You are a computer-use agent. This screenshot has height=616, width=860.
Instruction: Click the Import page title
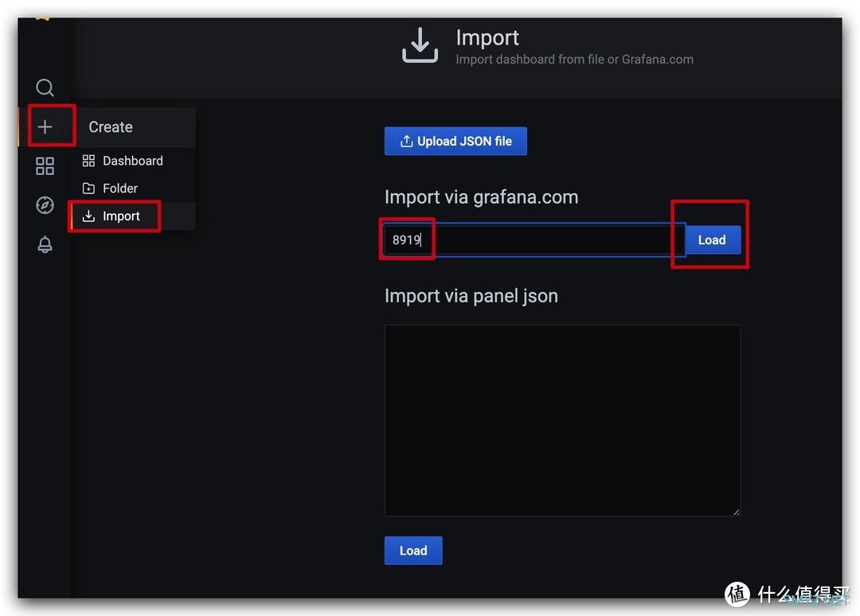click(x=487, y=37)
